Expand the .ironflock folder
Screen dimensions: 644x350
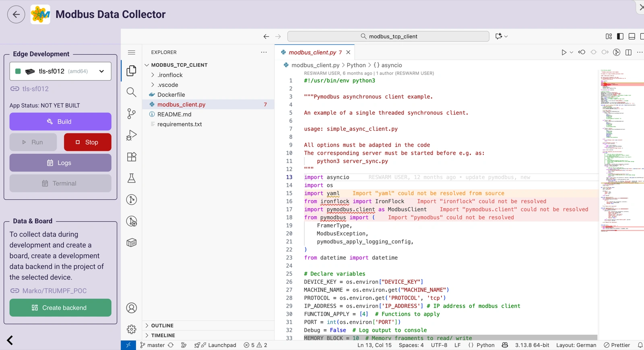[170, 75]
